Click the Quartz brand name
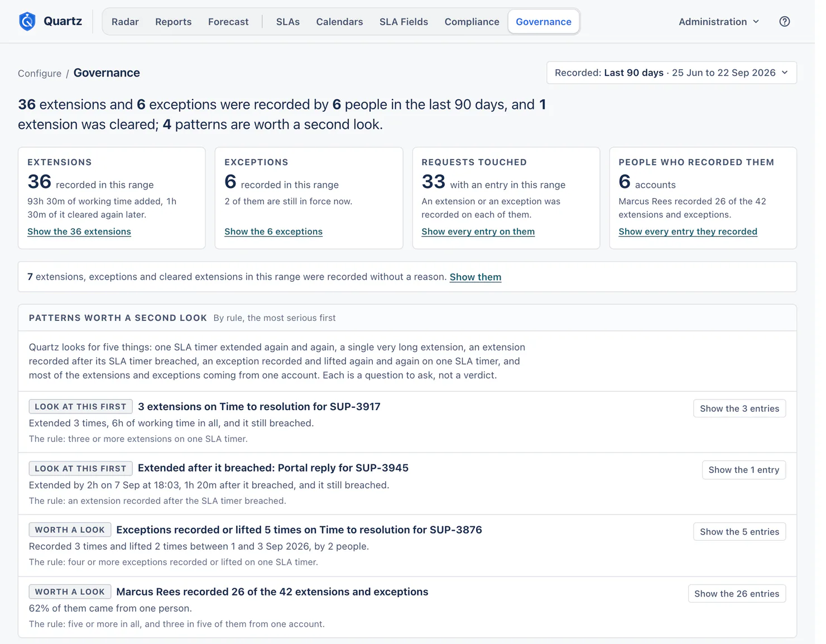Viewport: 826px width, 644px height. click(63, 21)
